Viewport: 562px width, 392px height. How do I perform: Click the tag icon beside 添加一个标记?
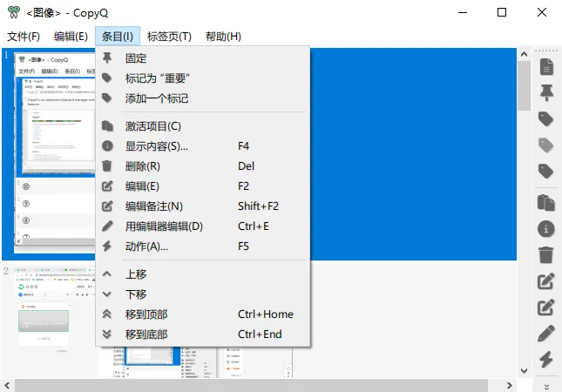(x=107, y=98)
